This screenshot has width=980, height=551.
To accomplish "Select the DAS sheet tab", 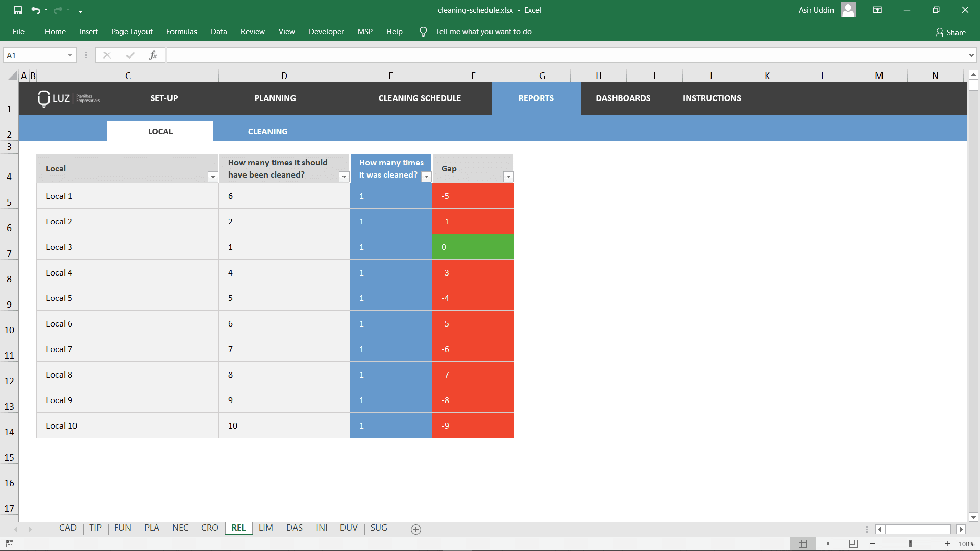I will pos(294,528).
